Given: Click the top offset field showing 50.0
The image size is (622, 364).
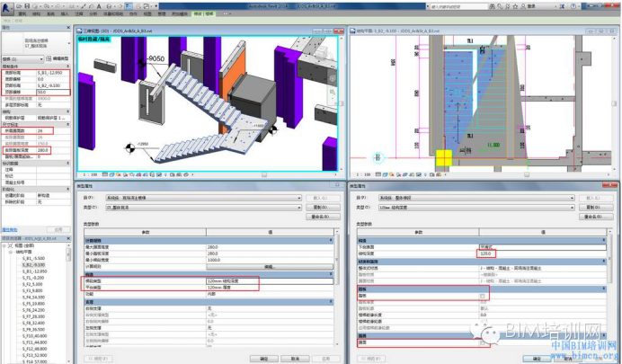Looking at the screenshot, I should (53, 92).
